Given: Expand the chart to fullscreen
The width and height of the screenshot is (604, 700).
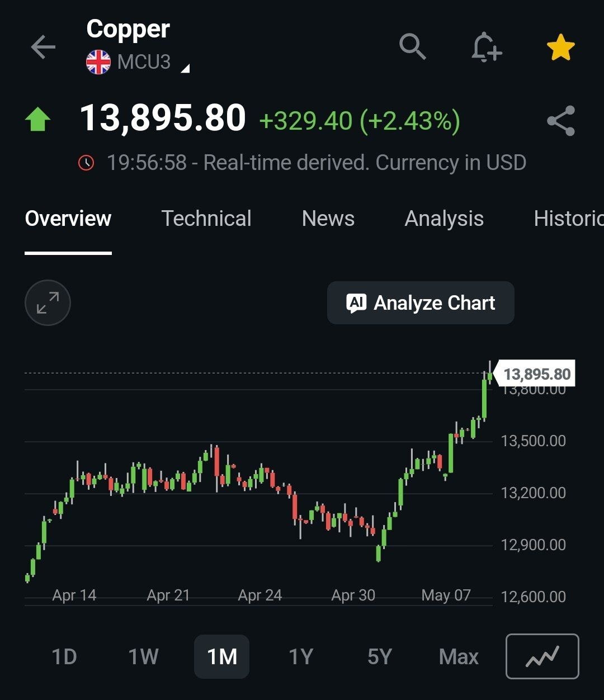Looking at the screenshot, I should pos(48,302).
